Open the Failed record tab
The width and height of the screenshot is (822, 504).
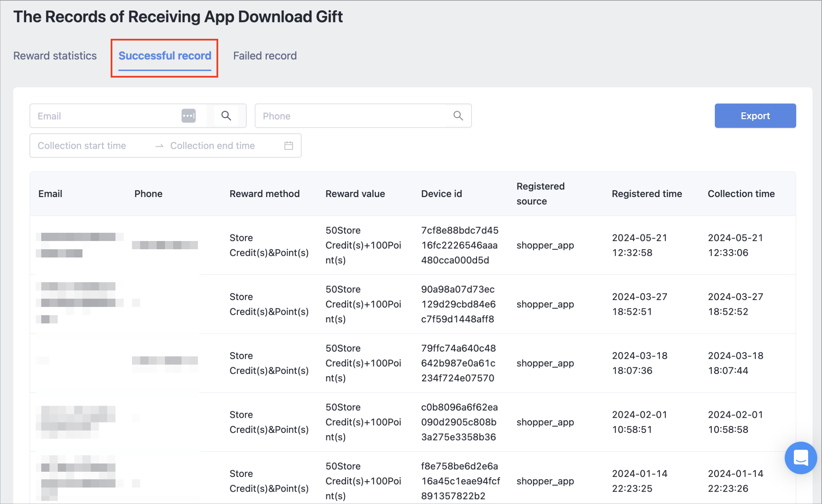click(265, 56)
